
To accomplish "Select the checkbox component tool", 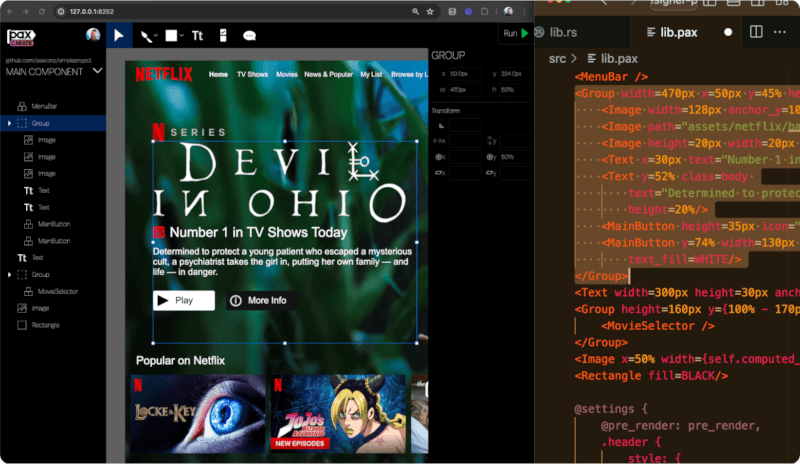I will tap(223, 35).
